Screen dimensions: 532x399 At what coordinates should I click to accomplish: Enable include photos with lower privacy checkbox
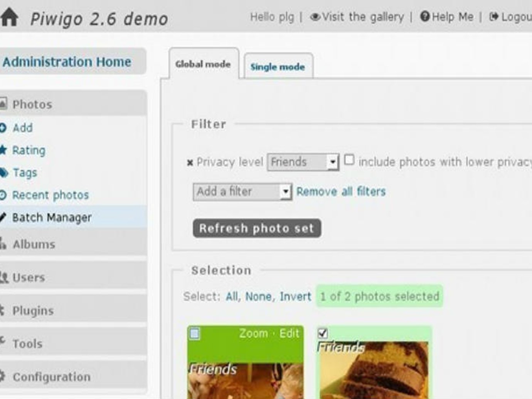click(349, 160)
